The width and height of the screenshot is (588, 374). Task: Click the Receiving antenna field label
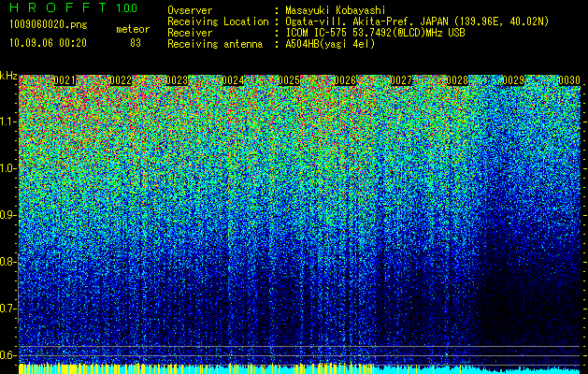tap(215, 44)
